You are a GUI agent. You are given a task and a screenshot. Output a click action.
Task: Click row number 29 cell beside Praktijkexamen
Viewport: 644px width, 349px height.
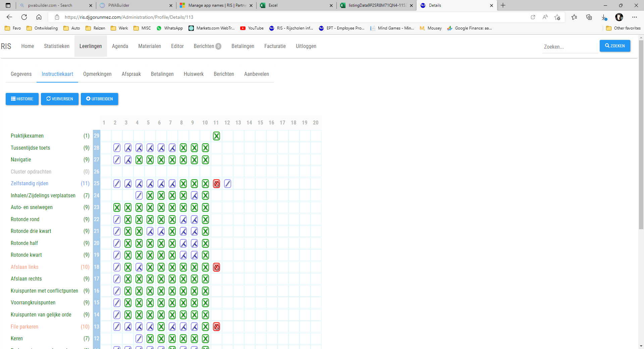[97, 136]
